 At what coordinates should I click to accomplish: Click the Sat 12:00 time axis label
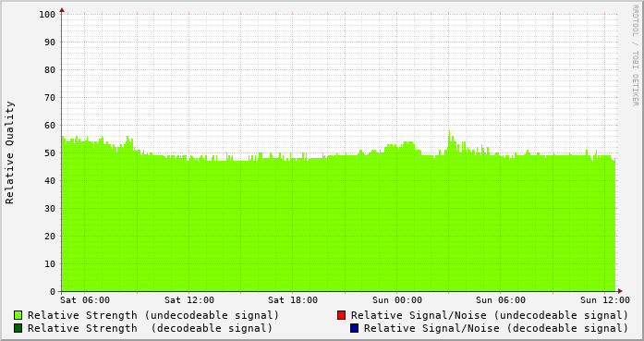point(189,300)
